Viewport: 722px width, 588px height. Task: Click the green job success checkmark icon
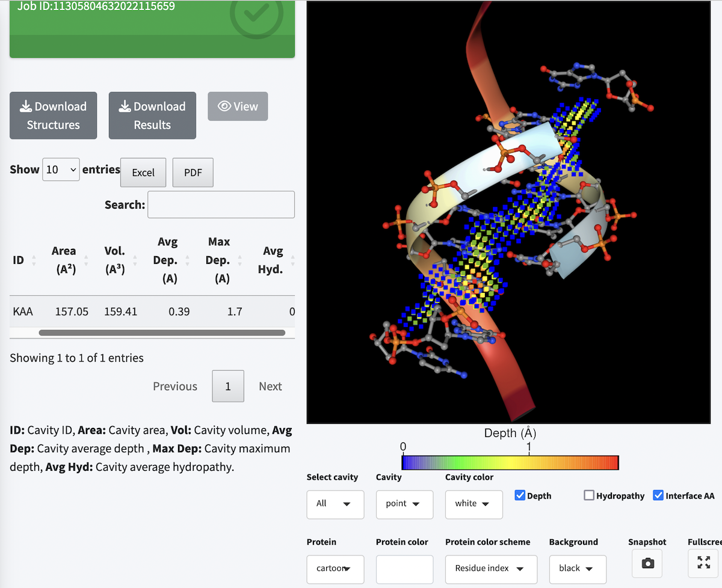point(256,16)
